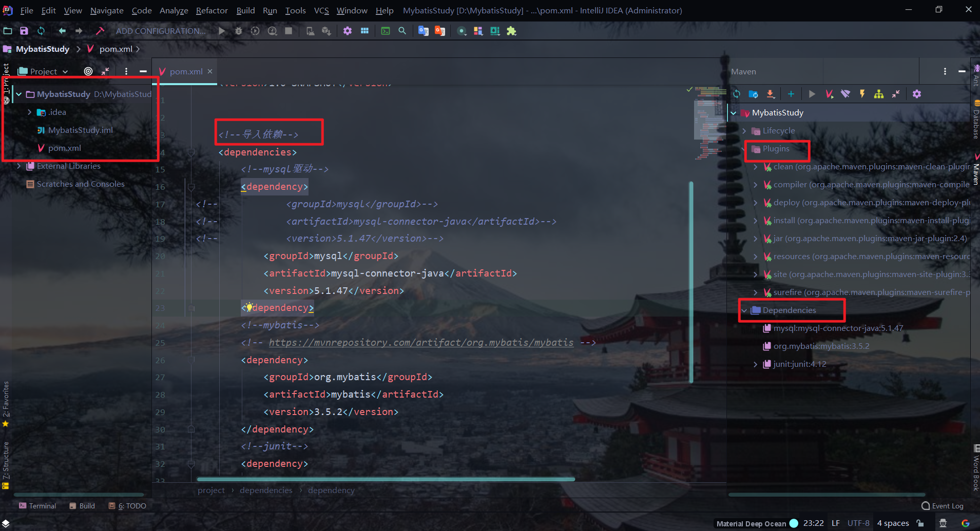Select pom.xml in the Project tree
This screenshot has height=531, width=980.
[x=64, y=148]
